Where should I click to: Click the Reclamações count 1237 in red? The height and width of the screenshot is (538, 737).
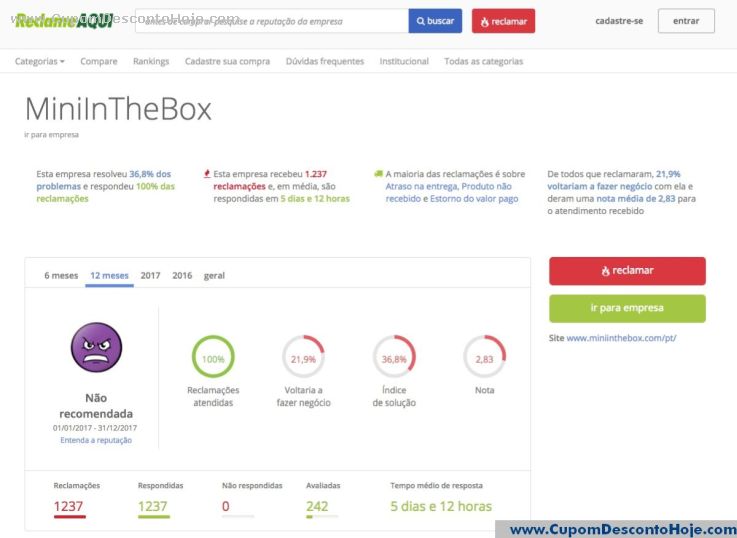[68, 507]
